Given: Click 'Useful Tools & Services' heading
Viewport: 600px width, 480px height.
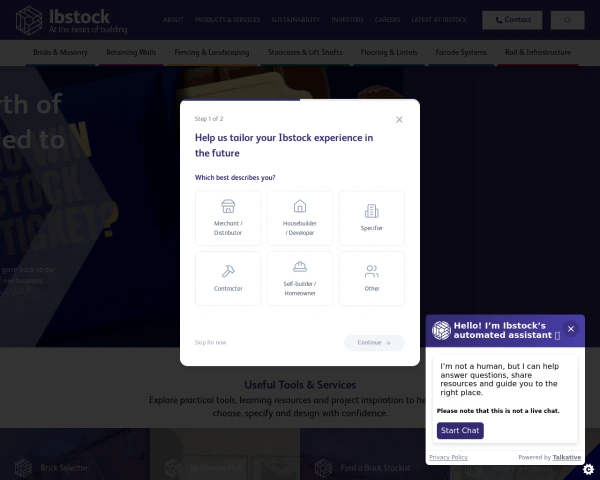Looking at the screenshot, I should pos(300,385).
